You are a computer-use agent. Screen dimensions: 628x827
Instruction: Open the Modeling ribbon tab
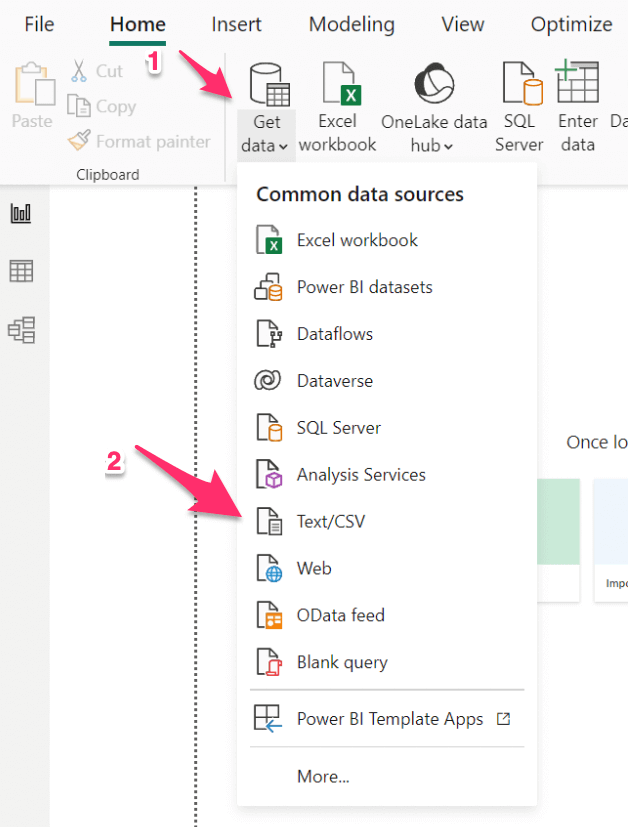352,24
